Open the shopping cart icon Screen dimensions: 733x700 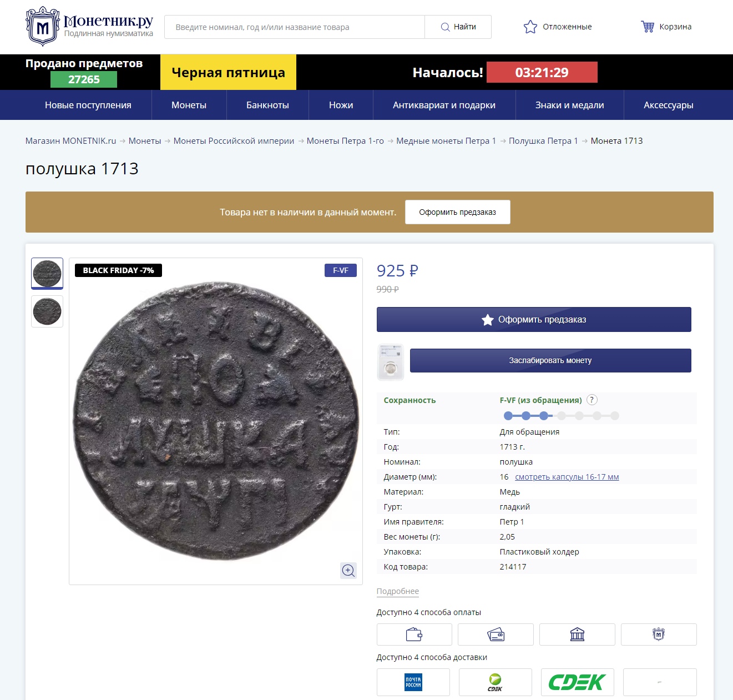point(647,27)
